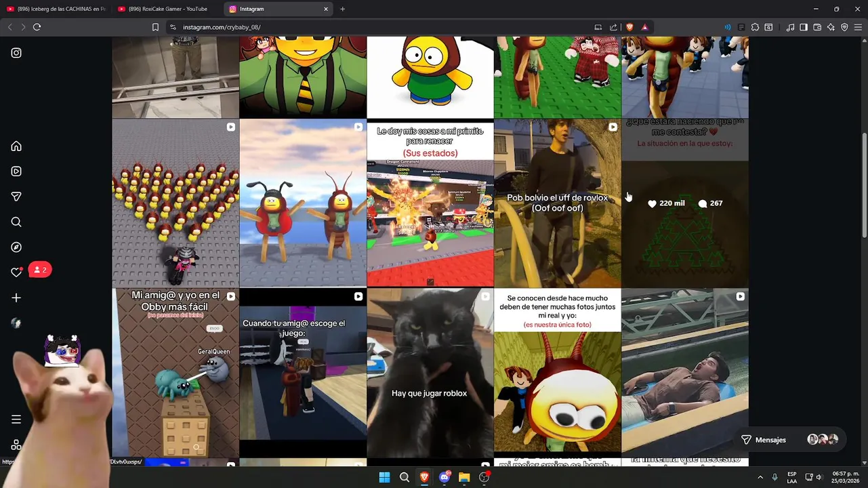Image resolution: width=868 pixels, height=488 pixels.
Task: Open Reels from the sidebar
Action: point(16,171)
